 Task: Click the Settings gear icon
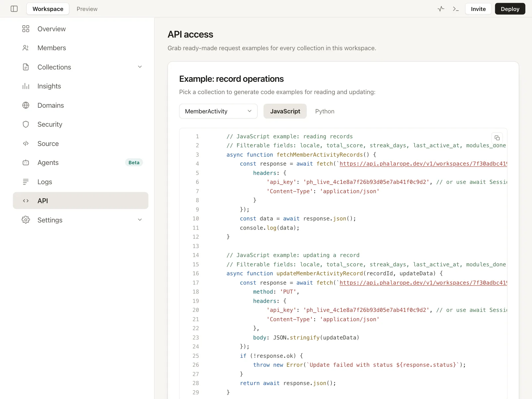click(26, 220)
